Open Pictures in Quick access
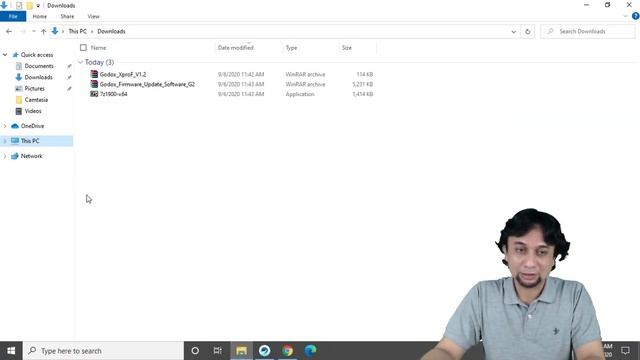 click(34, 88)
